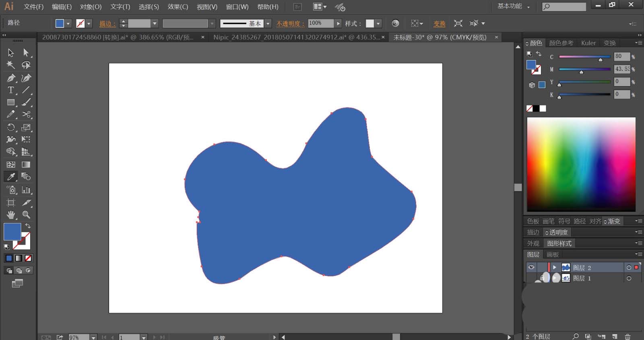Click the search field in the top bar
Screen dimensions: 644x340
tap(564, 6)
